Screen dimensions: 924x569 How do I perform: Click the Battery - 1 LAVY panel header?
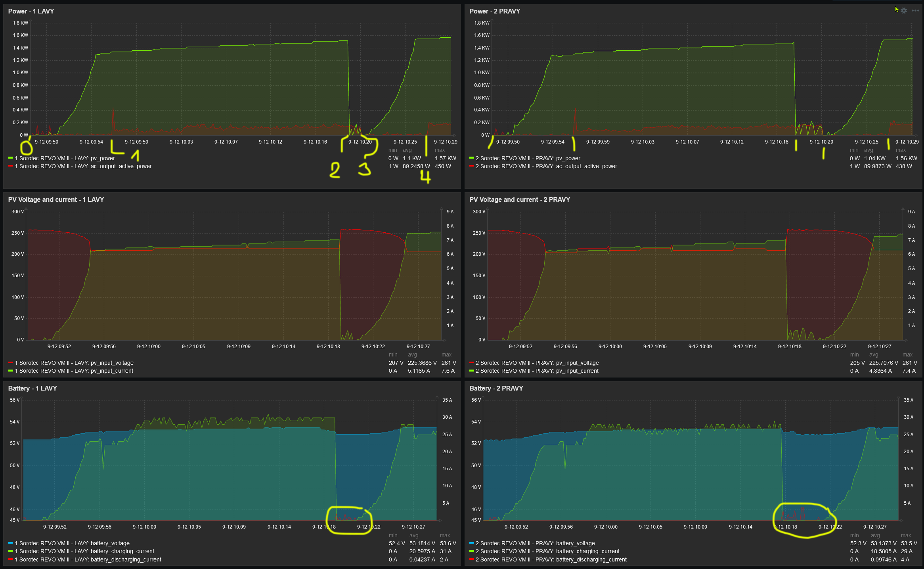pyautogui.click(x=33, y=388)
